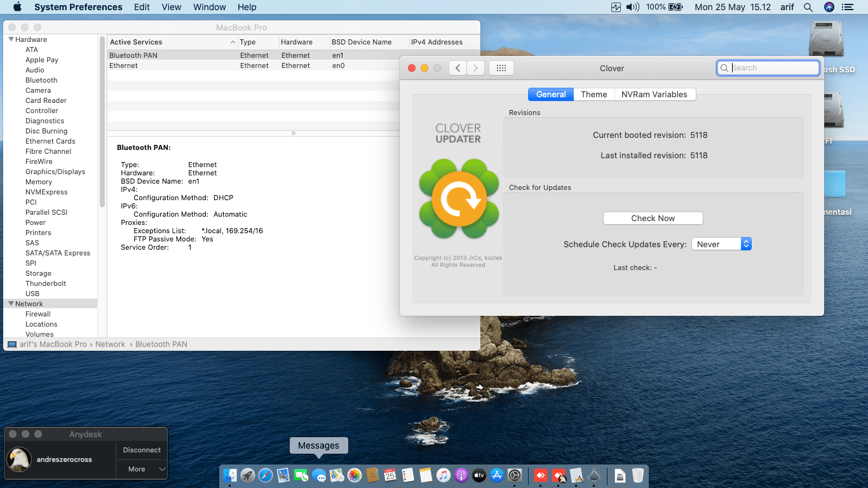Select Graphics/Displays in the Hardware sidebar
This screenshot has width=868, height=488.
55,172
